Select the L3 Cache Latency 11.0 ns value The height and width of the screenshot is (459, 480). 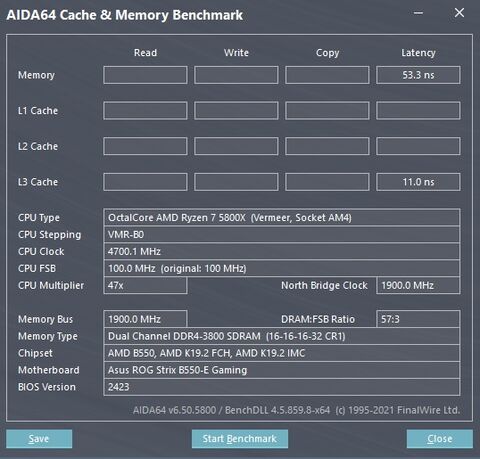418,182
